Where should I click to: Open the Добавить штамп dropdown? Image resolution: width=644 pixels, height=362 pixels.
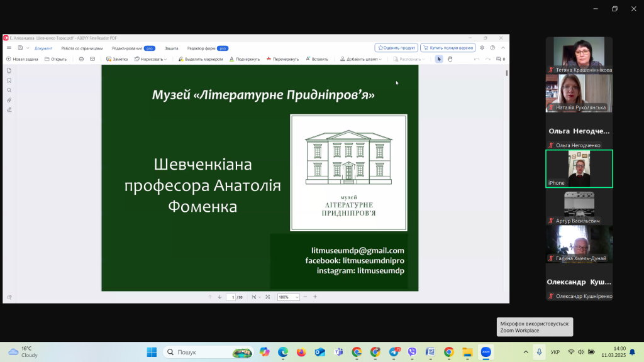point(361,59)
